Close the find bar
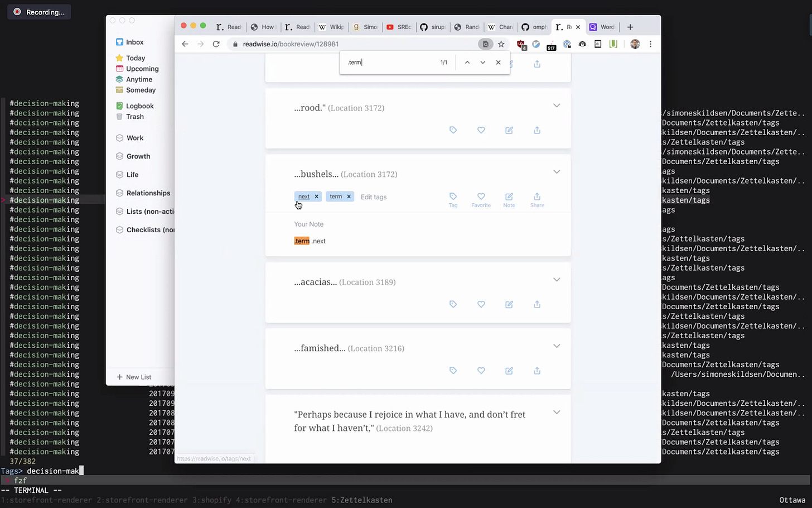The height and width of the screenshot is (508, 812). (499, 63)
